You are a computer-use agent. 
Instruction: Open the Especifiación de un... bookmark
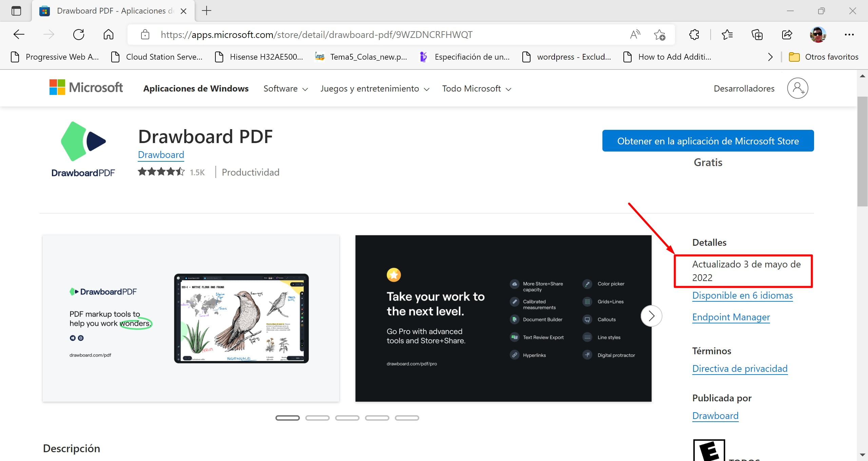(x=465, y=57)
